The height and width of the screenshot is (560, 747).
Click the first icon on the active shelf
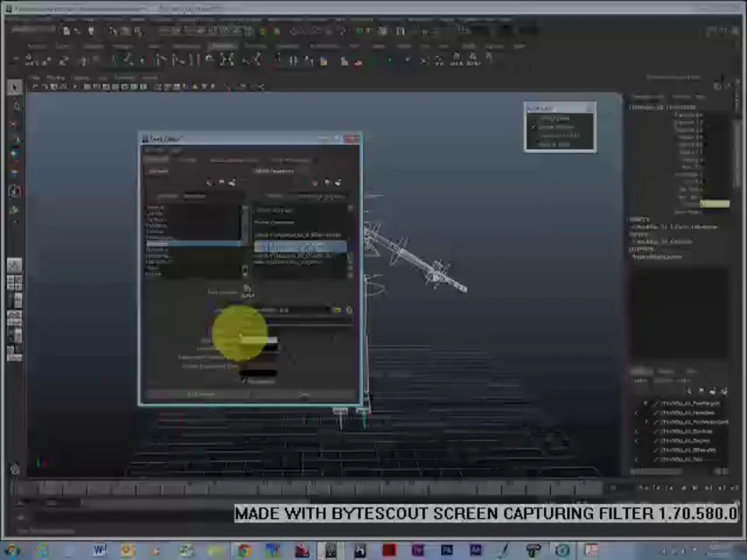click(x=30, y=60)
